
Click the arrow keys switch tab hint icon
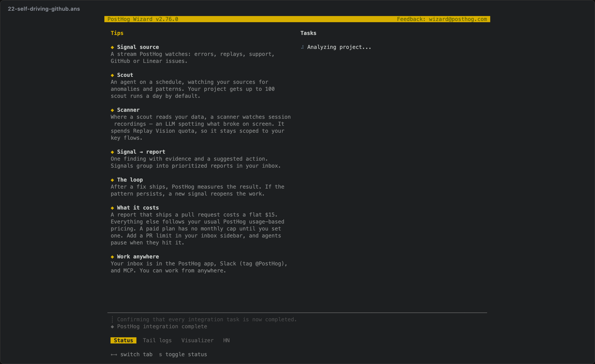click(114, 355)
